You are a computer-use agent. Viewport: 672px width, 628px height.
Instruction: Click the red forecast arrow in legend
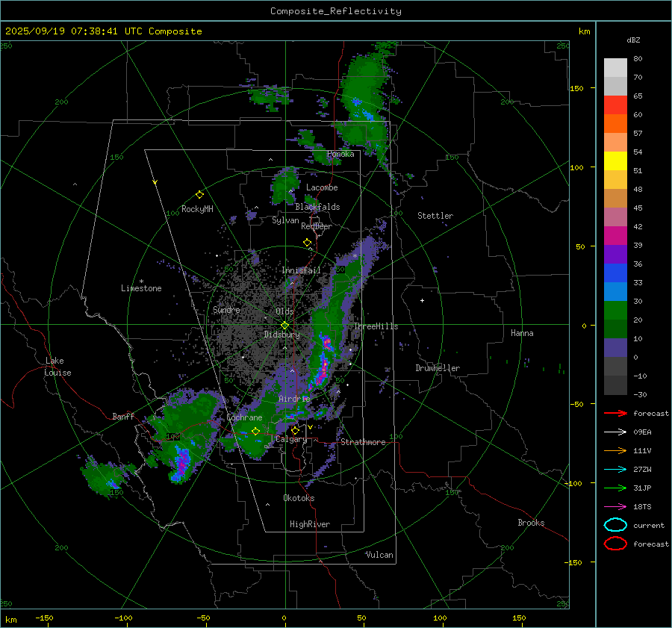[615, 413]
